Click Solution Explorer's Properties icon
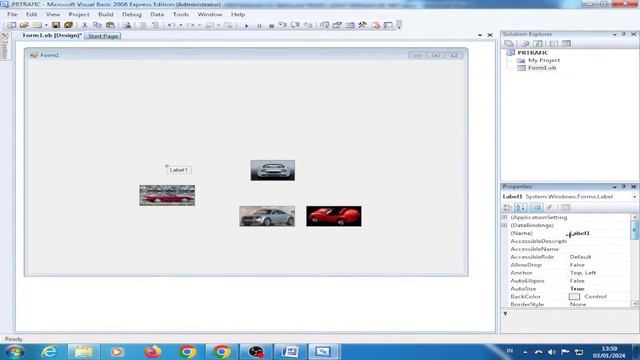This screenshot has height=360, width=640. [x=509, y=43]
